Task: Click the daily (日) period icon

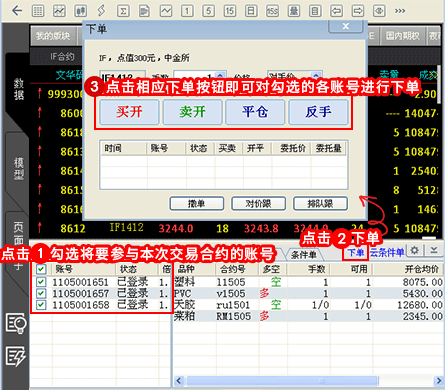Action: (251, 11)
